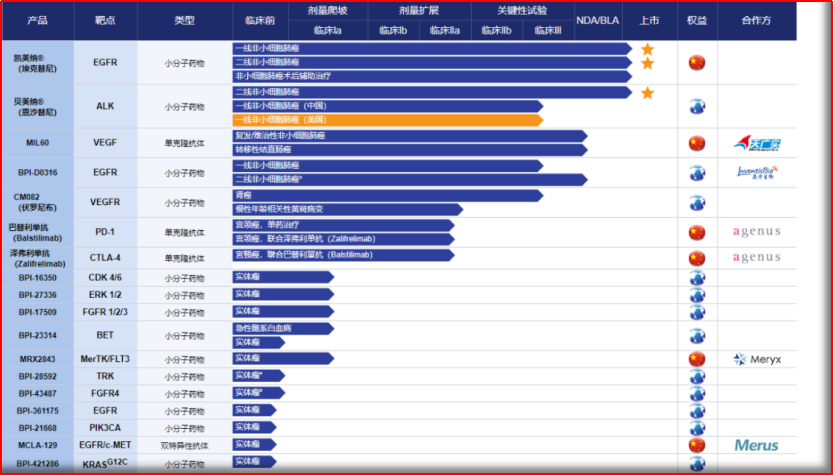This screenshot has width=834, height=476.
Task: Click the launch star in the 贝美纳 row
Action: [648, 93]
